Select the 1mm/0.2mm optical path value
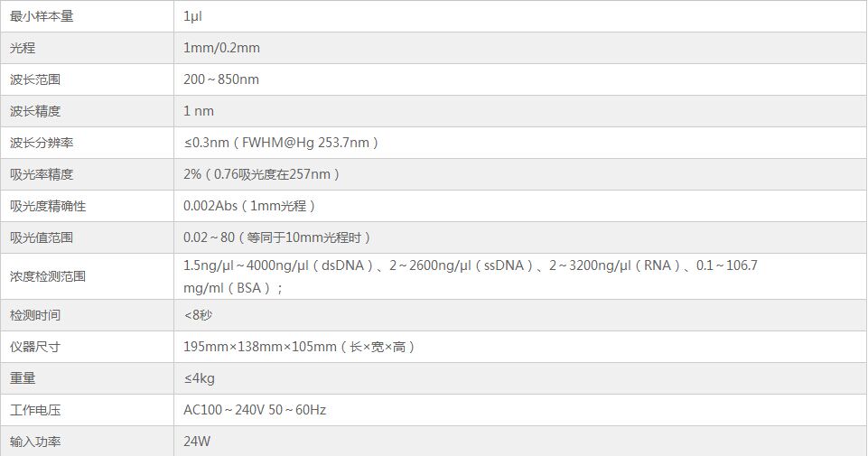This screenshot has width=868, height=456. [221, 48]
